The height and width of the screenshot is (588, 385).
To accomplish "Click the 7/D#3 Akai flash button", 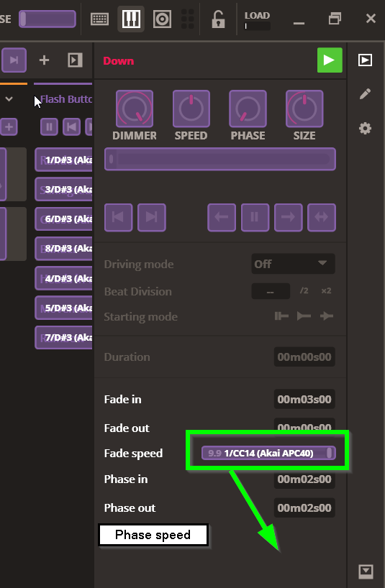I will pos(63,338).
